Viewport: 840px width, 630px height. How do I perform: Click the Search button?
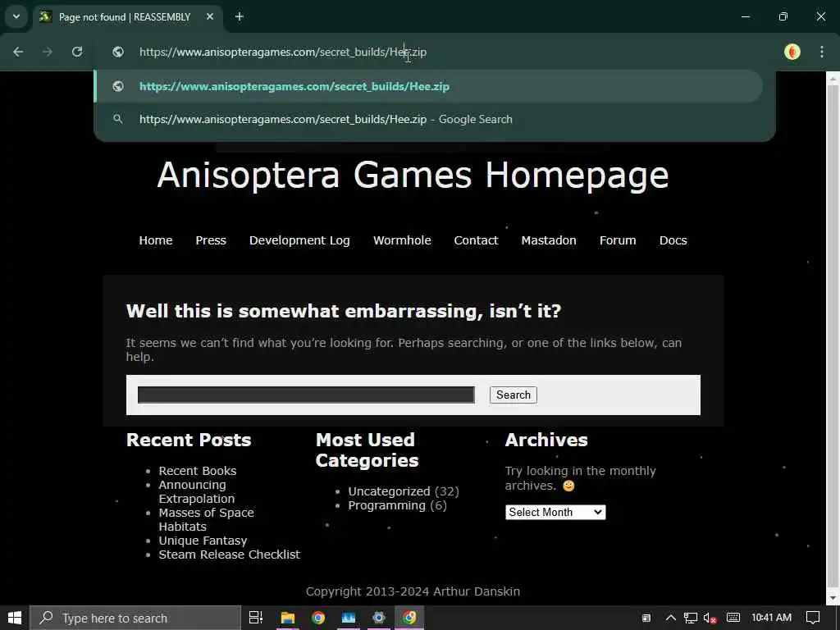pyautogui.click(x=514, y=395)
